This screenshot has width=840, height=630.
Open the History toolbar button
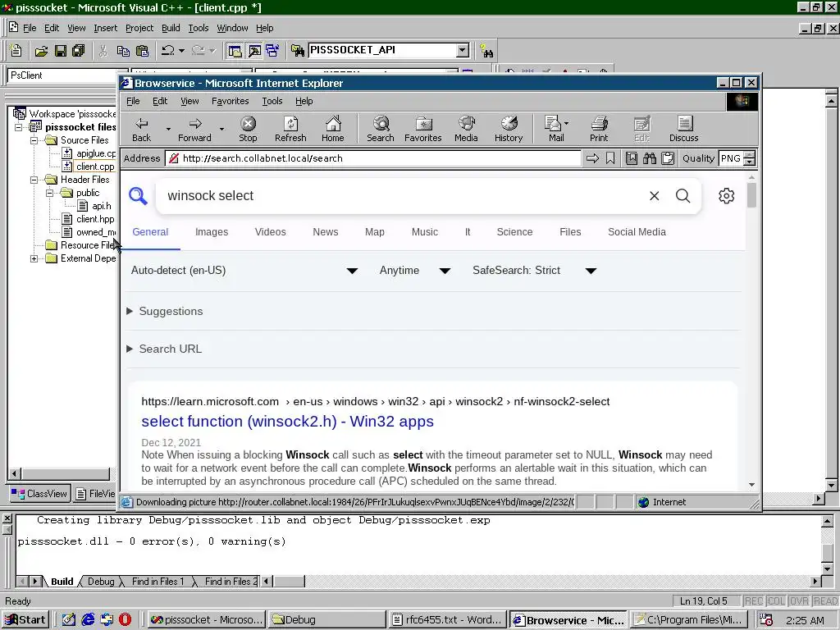(x=509, y=129)
